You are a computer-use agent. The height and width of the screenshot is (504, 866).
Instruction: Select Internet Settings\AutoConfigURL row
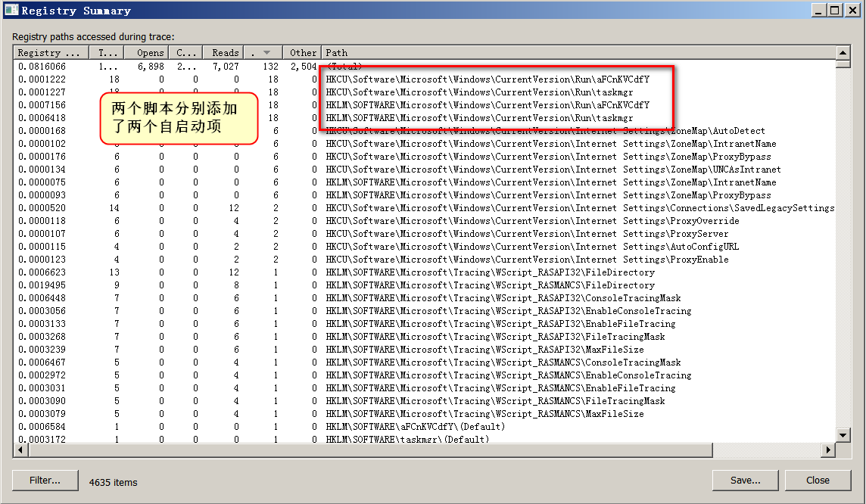[425, 247]
